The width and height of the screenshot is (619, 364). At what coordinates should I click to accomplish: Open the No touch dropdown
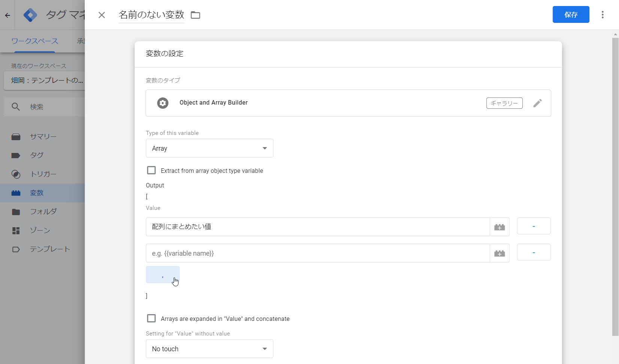click(209, 349)
